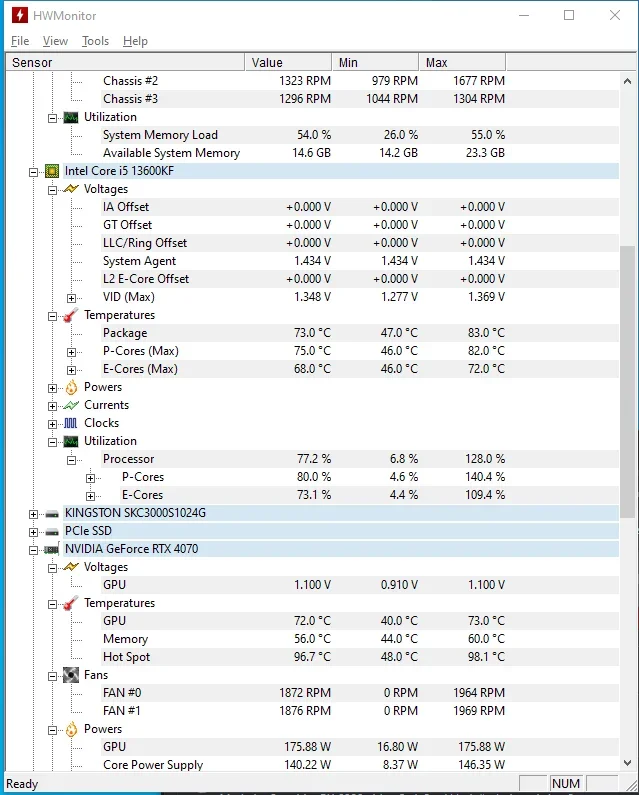Viewport: 639px width, 795px height.
Task: Collapse the Intel Core i5 13600KF node
Action: point(34,171)
